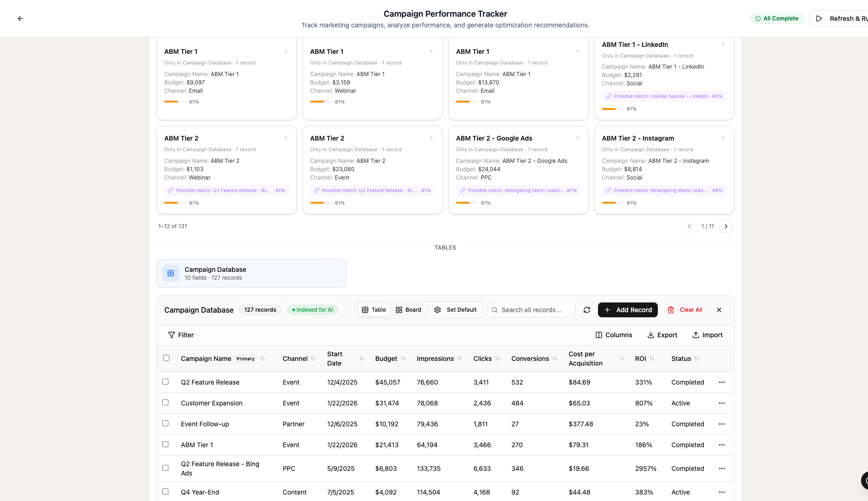The image size is (868, 501).
Task: Click the refresh records icon beside search
Action: 586,309
